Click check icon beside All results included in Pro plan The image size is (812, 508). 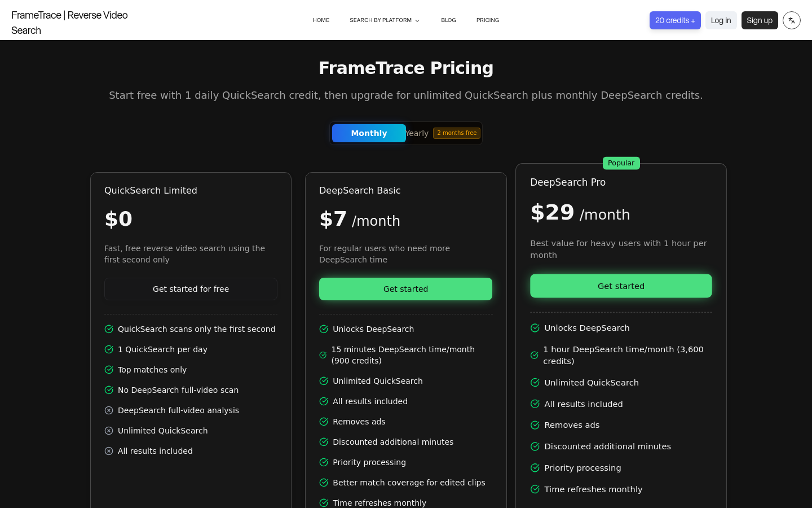point(535,404)
